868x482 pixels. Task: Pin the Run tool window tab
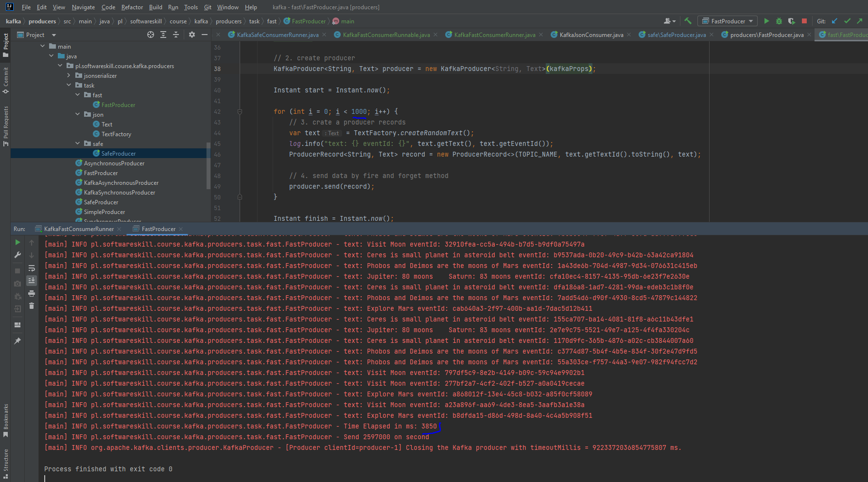[17, 340]
